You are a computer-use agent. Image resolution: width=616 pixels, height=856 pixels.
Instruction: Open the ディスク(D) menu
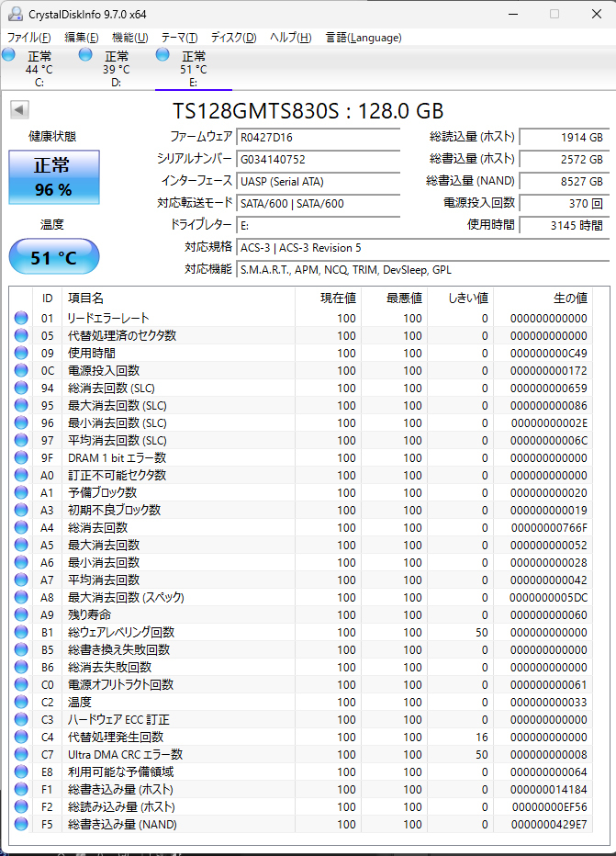click(x=233, y=37)
